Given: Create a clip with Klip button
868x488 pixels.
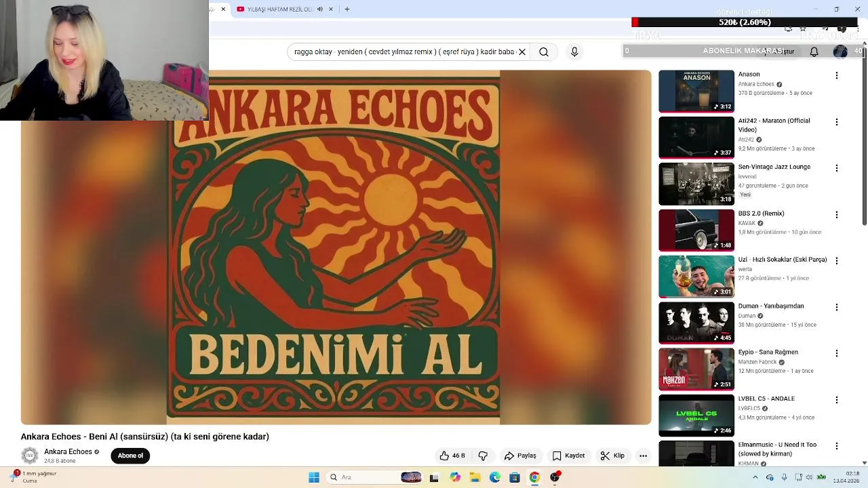Looking at the screenshot, I should coord(612,455).
